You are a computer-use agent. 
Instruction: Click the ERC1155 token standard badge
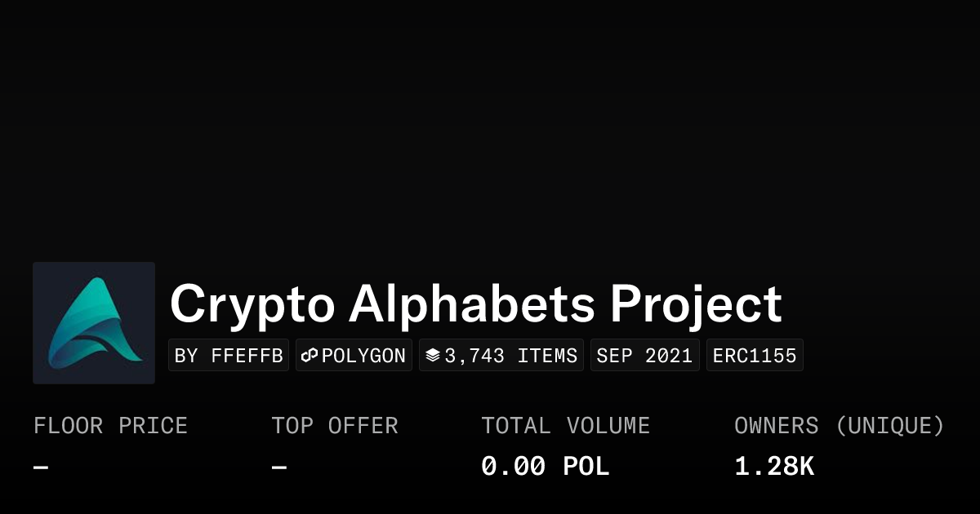[755, 356]
